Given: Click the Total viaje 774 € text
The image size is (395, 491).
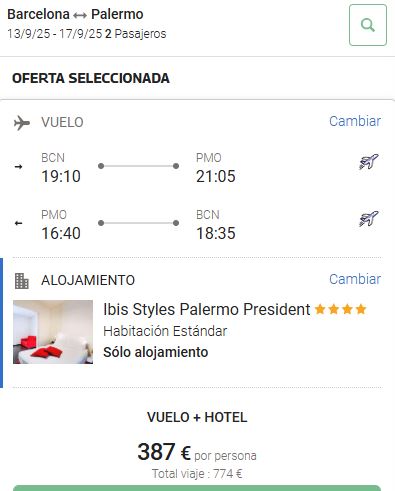Looking at the screenshot, I should 197,473.
